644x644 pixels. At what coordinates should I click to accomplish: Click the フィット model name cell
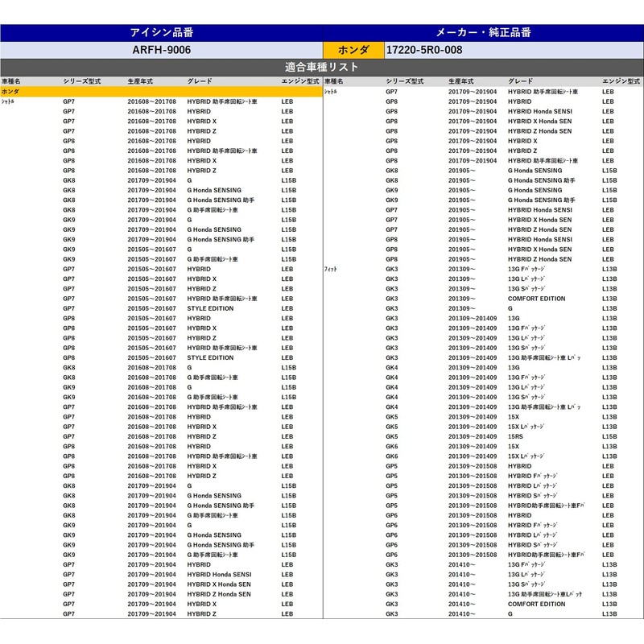coord(330,269)
